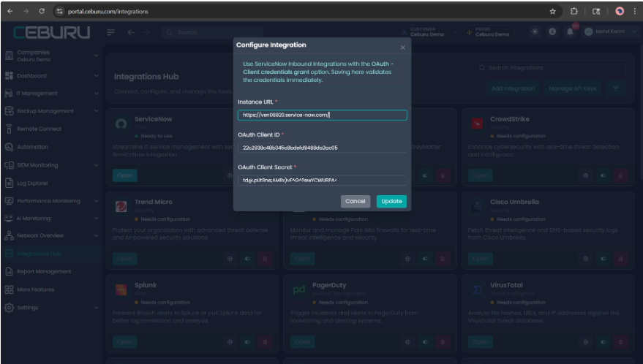Viewport: 643px width, 364px height.
Task: Open the filter icon beside Manage API Keys
Action: 616,88
